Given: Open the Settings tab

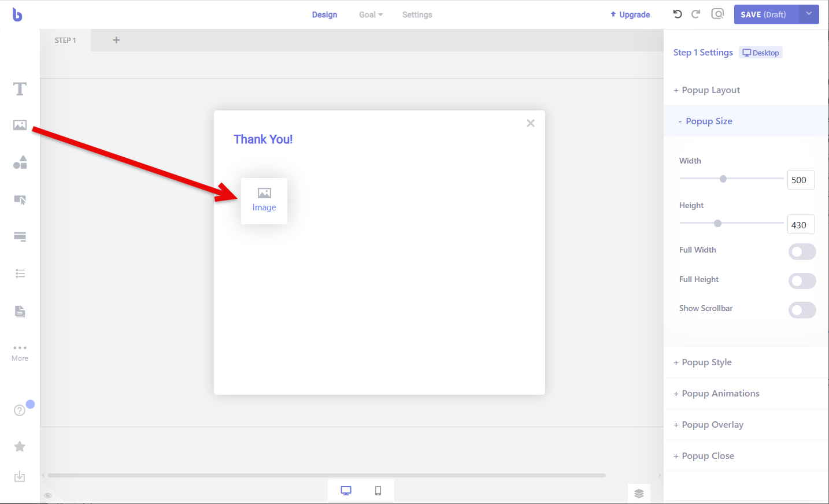Looking at the screenshot, I should (417, 14).
